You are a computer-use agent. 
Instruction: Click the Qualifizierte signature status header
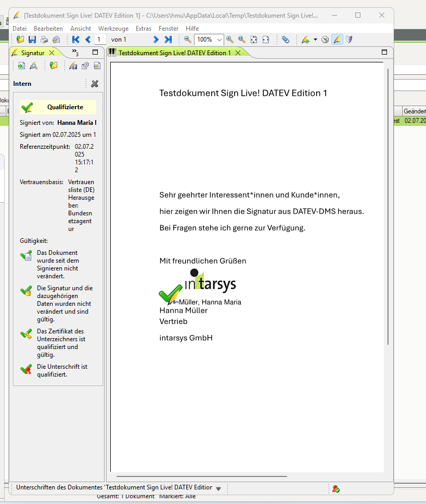point(58,107)
